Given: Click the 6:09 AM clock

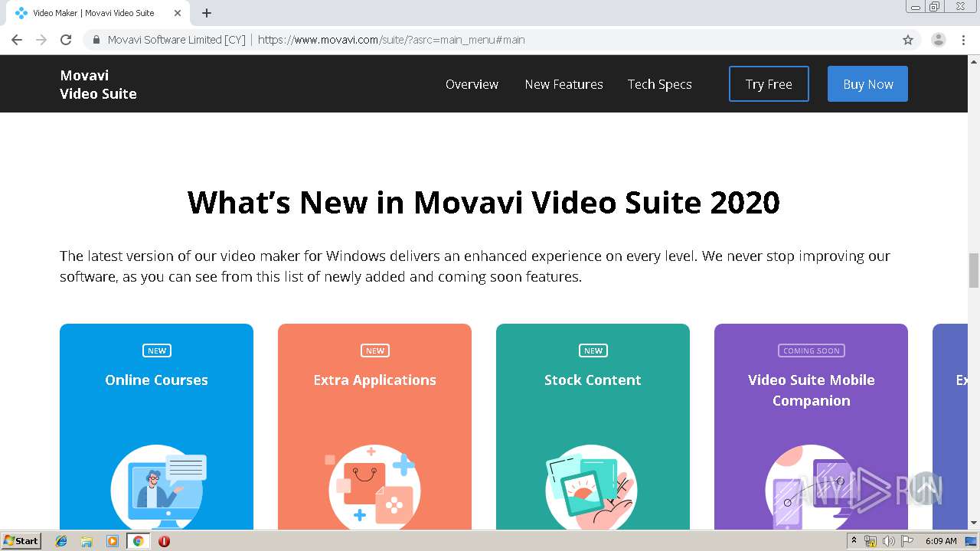Looking at the screenshot, I should [x=941, y=541].
